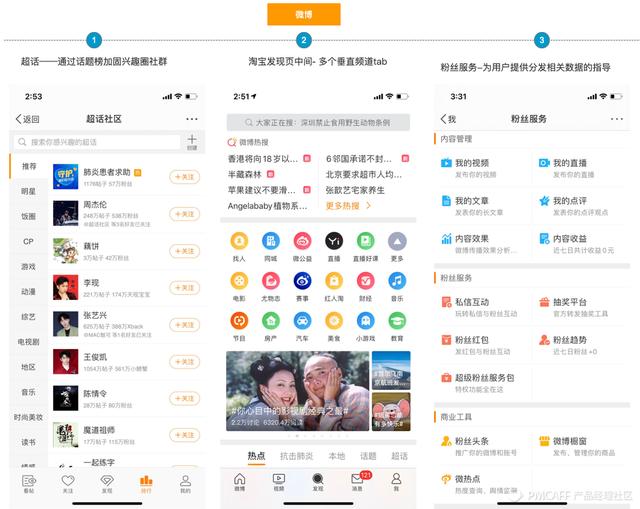Open the 房产 channel icon

(271, 321)
